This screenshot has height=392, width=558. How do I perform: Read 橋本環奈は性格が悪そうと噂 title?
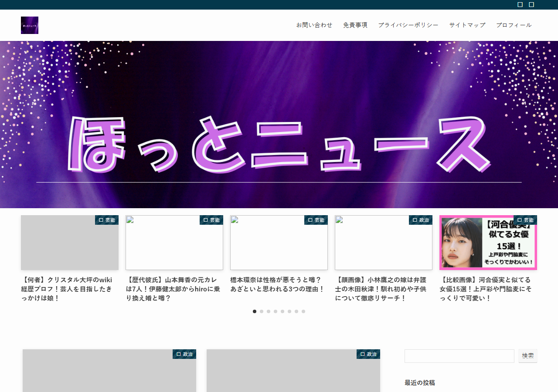[278, 284]
